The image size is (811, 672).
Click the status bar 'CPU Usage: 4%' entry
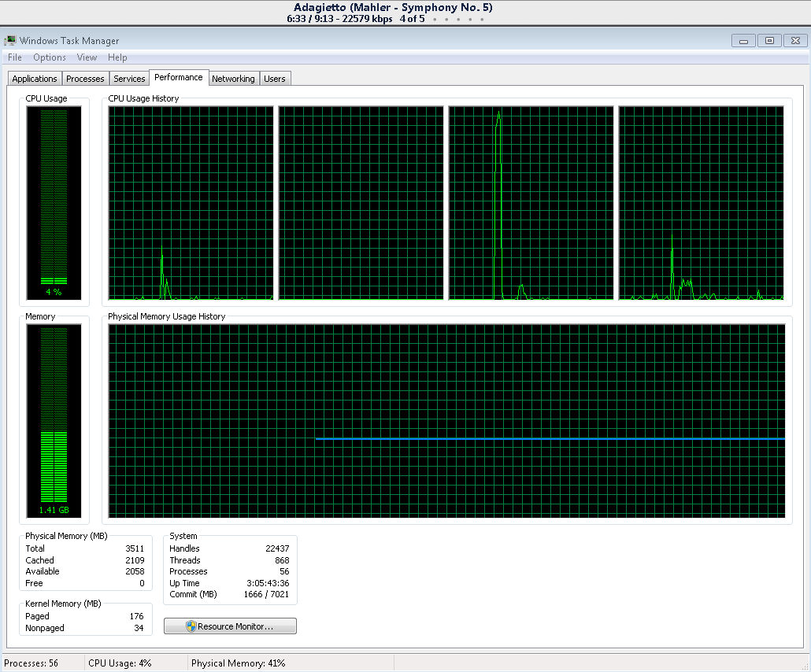(x=120, y=663)
